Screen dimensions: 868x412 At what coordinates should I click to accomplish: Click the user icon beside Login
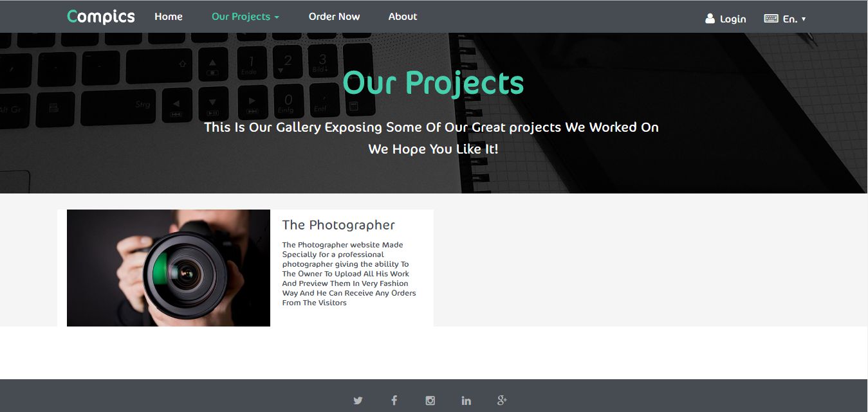710,19
